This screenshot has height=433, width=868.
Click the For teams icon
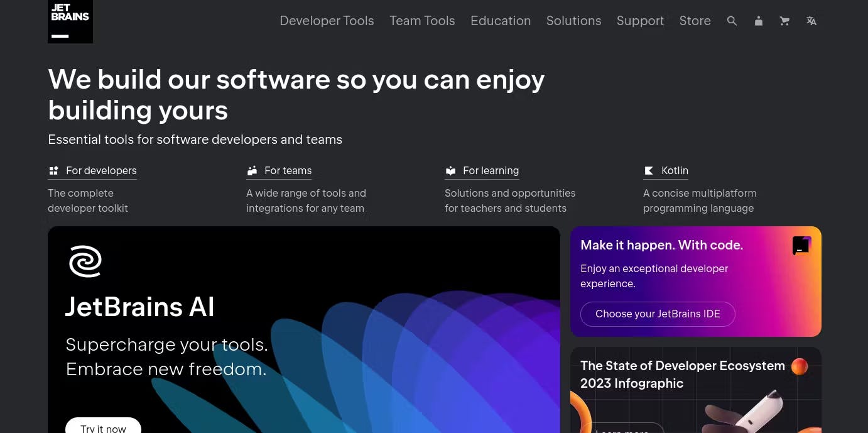click(x=252, y=170)
